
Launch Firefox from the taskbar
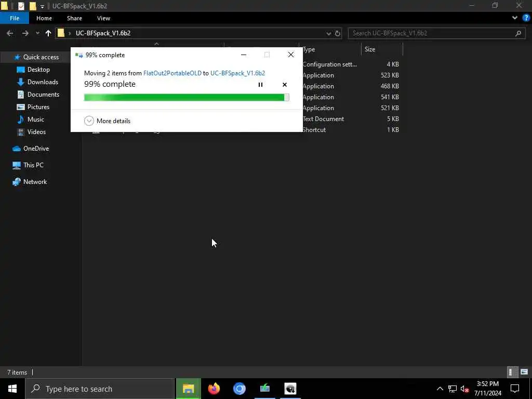coord(214,389)
